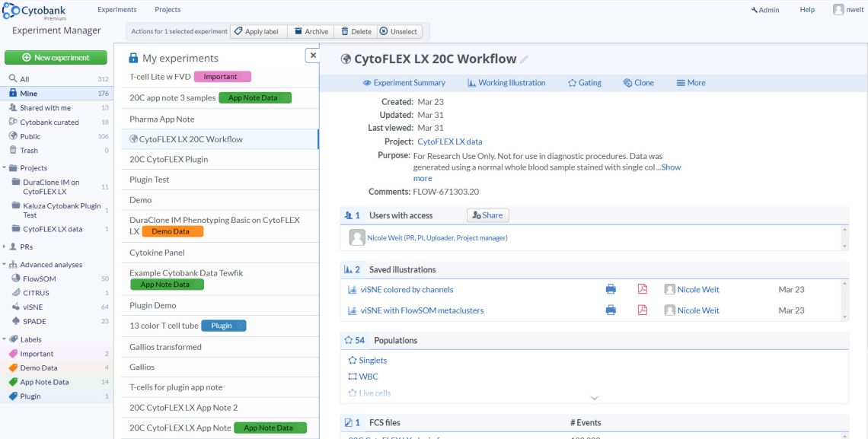The width and height of the screenshot is (868, 439).
Task: Print viSNE with FlowSOM metaclusters illustration
Action: [x=611, y=310]
